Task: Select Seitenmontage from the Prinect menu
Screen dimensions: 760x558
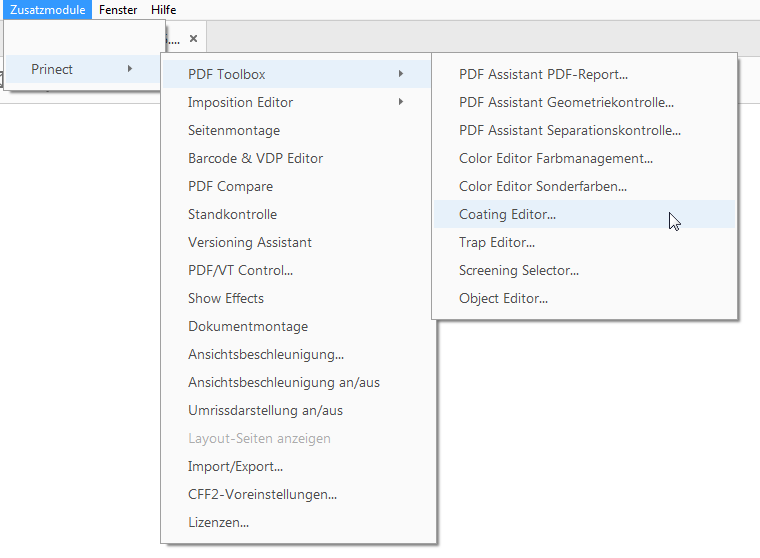Action: coord(296,130)
